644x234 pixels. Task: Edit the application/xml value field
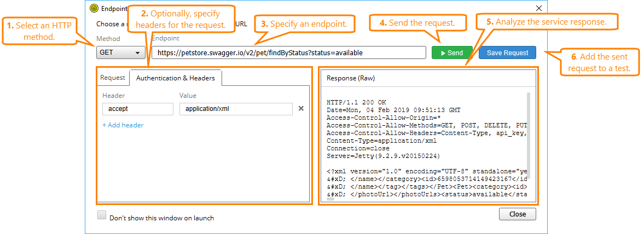tap(236, 109)
